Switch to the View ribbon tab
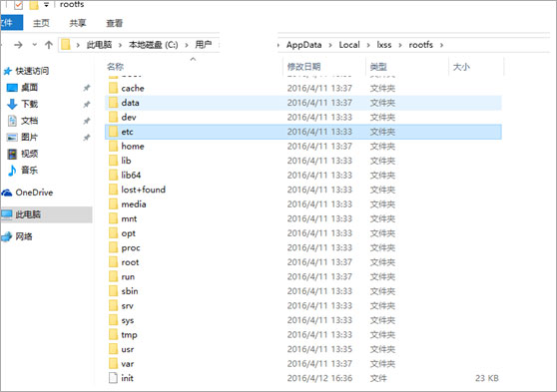The height and width of the screenshot is (392, 557). click(115, 23)
